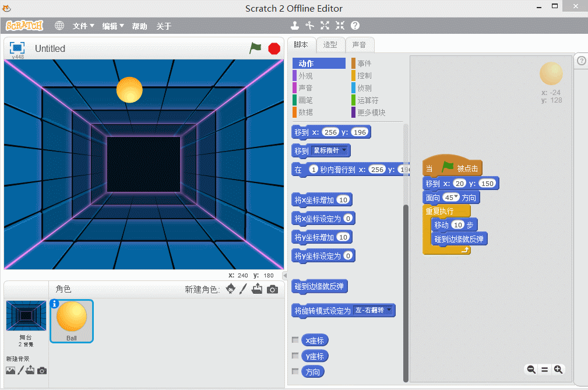Select the 动作 block category

coord(319,64)
